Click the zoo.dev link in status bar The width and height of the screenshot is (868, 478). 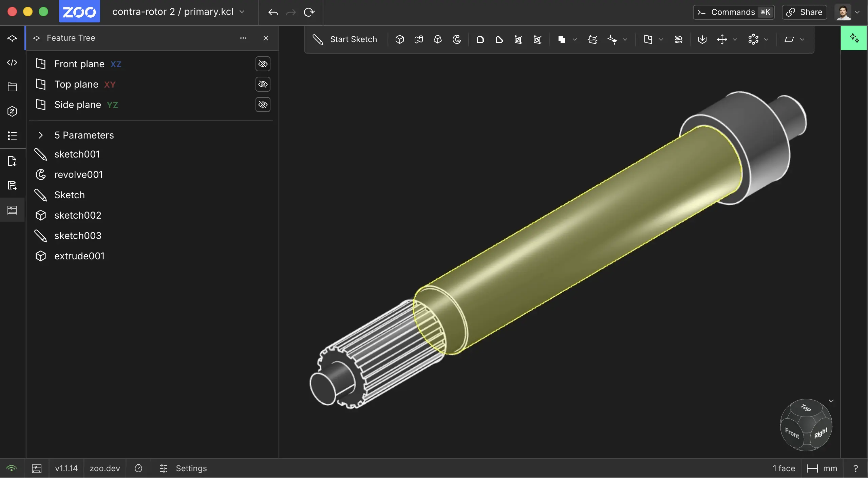coord(104,468)
